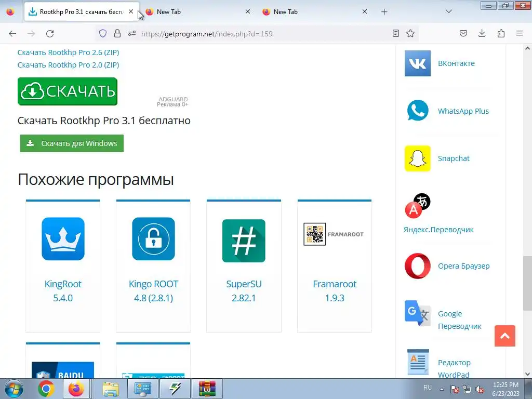The width and height of the screenshot is (532, 399).
Task: Open Snapchat sidebar link
Action: click(x=454, y=158)
